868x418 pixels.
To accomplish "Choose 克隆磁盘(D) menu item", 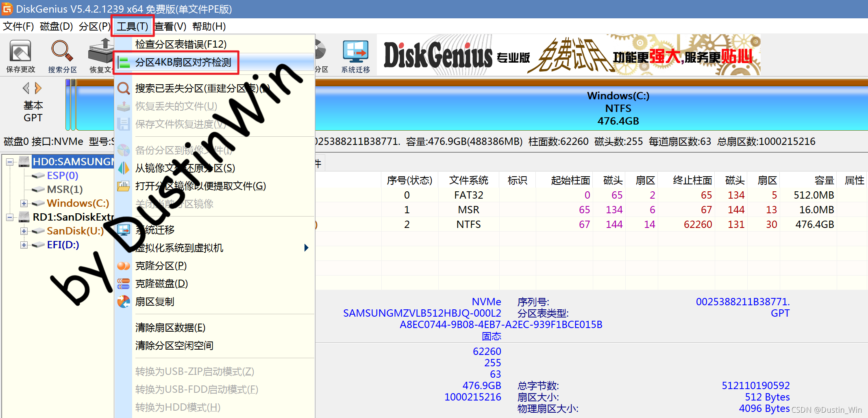I will pyautogui.click(x=215, y=284).
